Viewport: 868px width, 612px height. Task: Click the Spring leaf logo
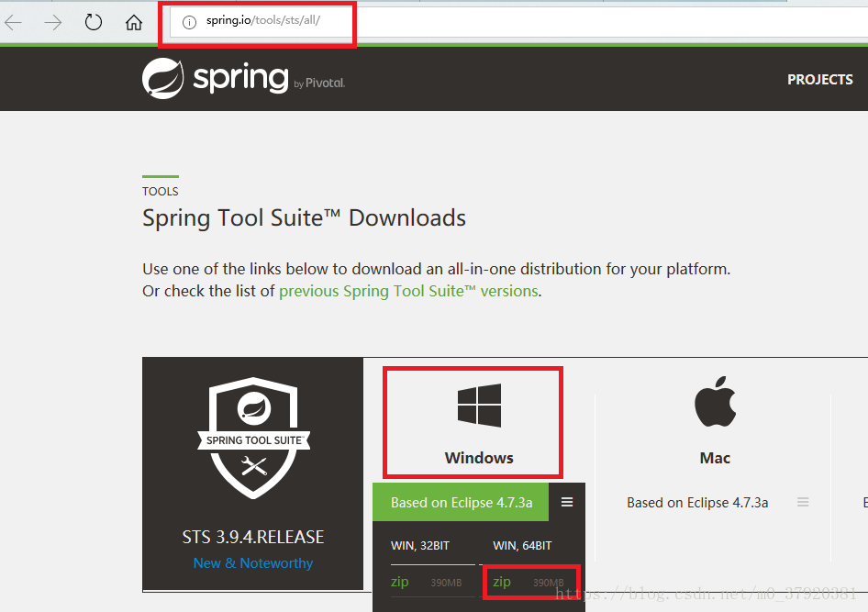(162, 79)
